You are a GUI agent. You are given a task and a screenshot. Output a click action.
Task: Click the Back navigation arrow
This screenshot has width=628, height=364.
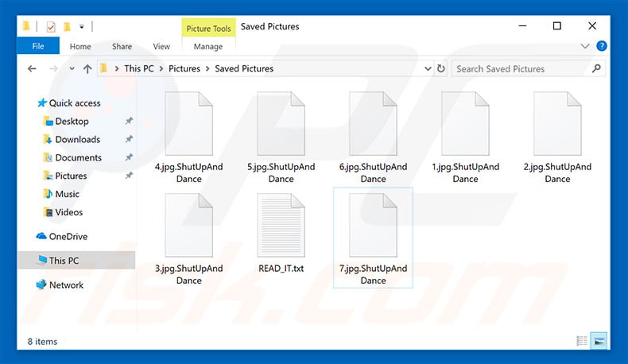32,69
